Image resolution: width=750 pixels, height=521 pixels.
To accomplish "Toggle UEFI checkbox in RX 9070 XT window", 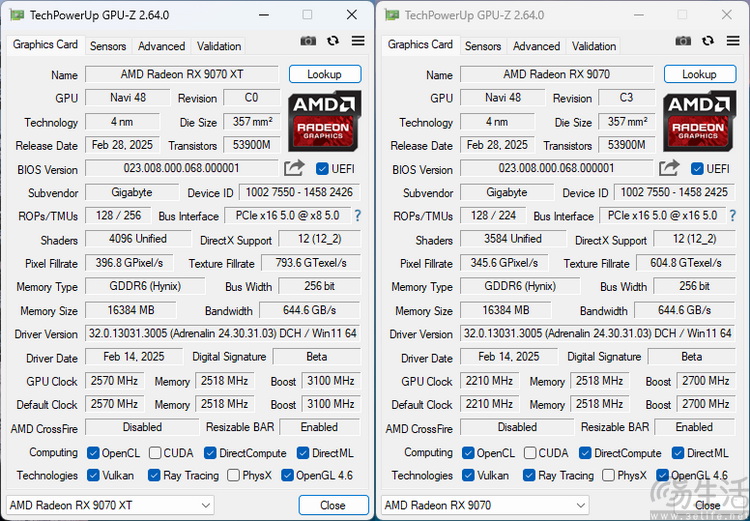I will pyautogui.click(x=322, y=169).
